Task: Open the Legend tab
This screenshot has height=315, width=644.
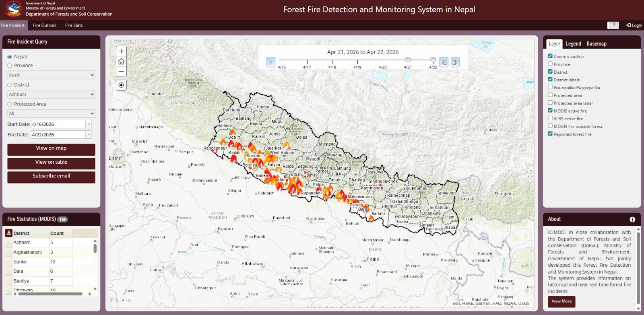Action: pyautogui.click(x=573, y=44)
